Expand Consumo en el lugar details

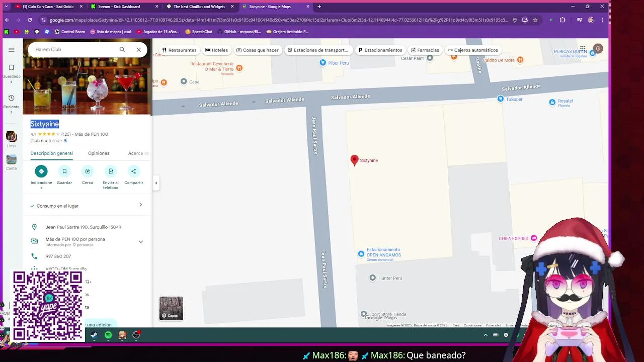click(87, 206)
